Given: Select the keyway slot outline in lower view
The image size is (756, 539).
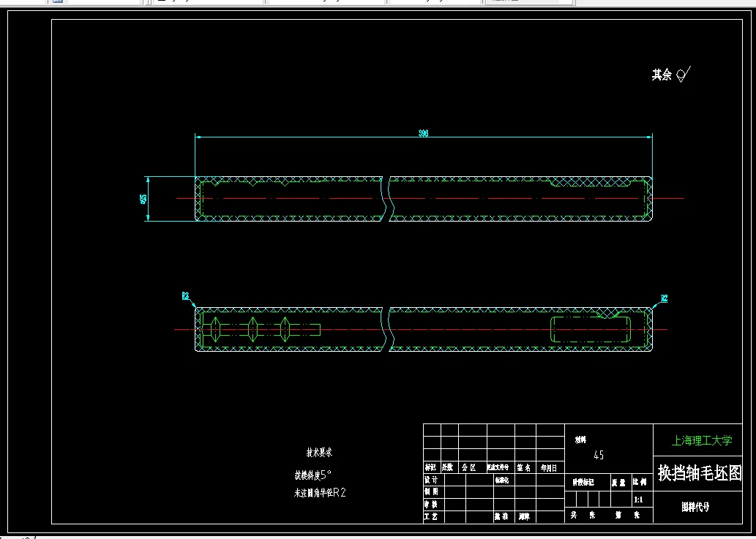Looking at the screenshot, I should point(591,329).
